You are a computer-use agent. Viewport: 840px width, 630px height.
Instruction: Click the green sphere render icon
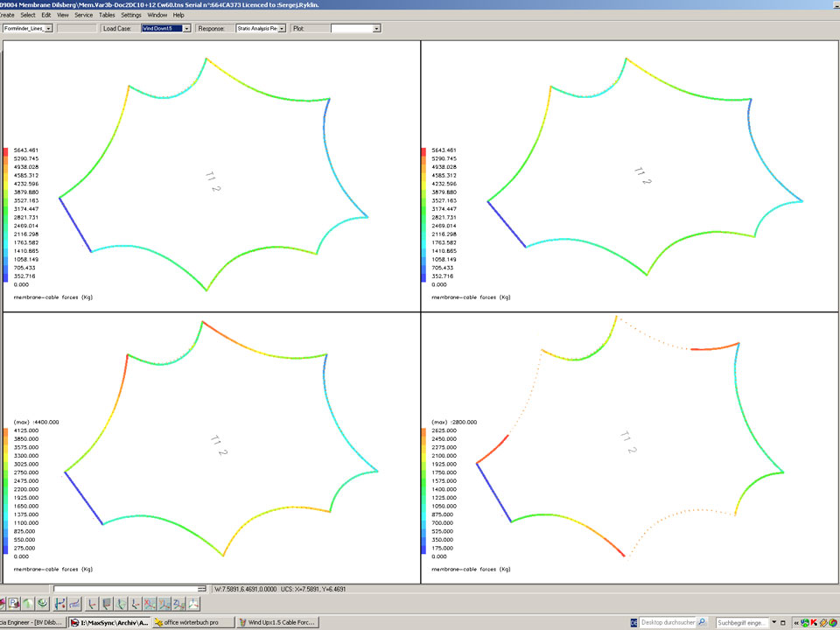click(x=29, y=604)
